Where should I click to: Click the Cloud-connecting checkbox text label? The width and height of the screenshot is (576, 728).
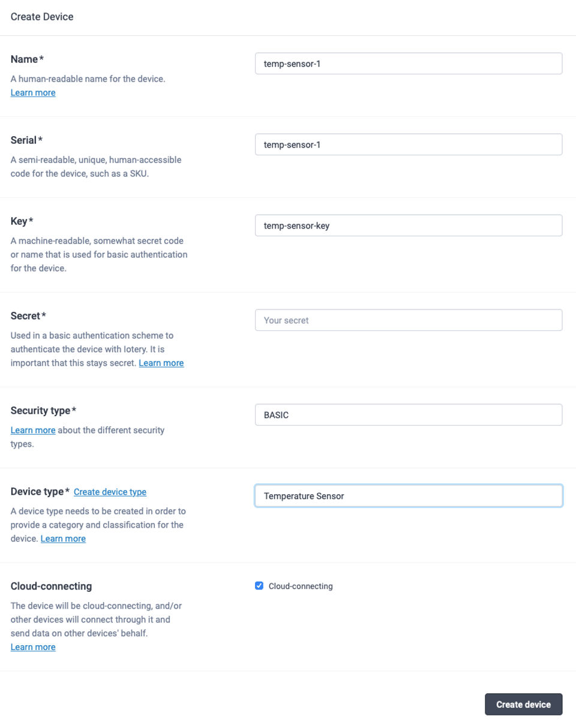[301, 586]
